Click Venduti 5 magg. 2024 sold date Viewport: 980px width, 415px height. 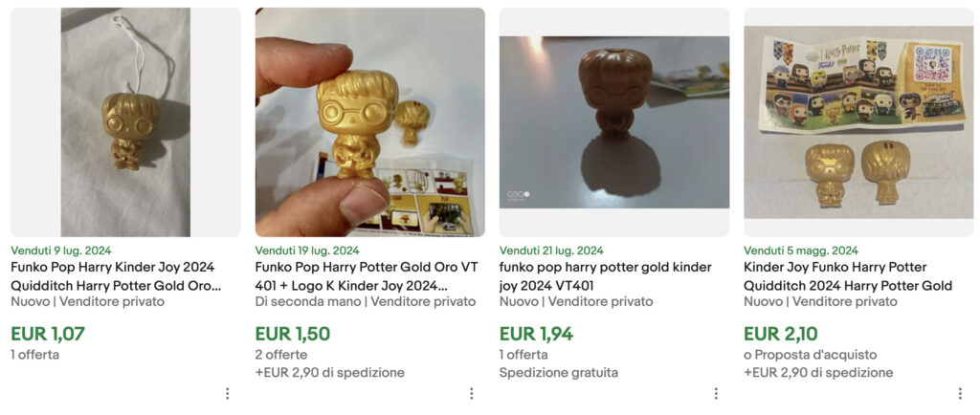(801, 251)
